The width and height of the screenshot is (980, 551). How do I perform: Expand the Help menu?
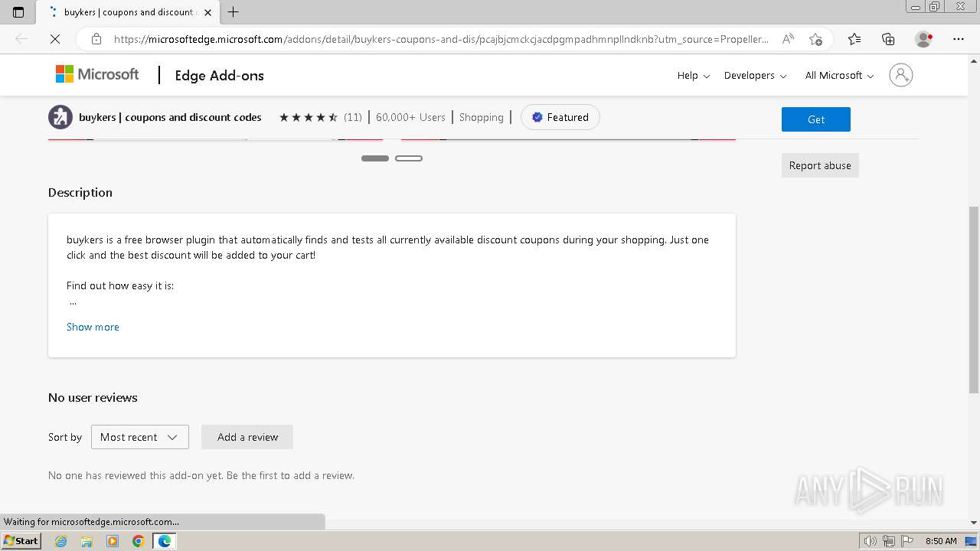click(694, 75)
